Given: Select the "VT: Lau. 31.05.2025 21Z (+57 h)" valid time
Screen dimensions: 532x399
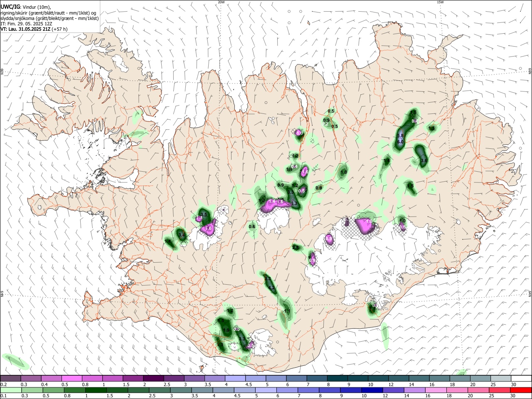Looking at the screenshot, I should click(34, 29).
